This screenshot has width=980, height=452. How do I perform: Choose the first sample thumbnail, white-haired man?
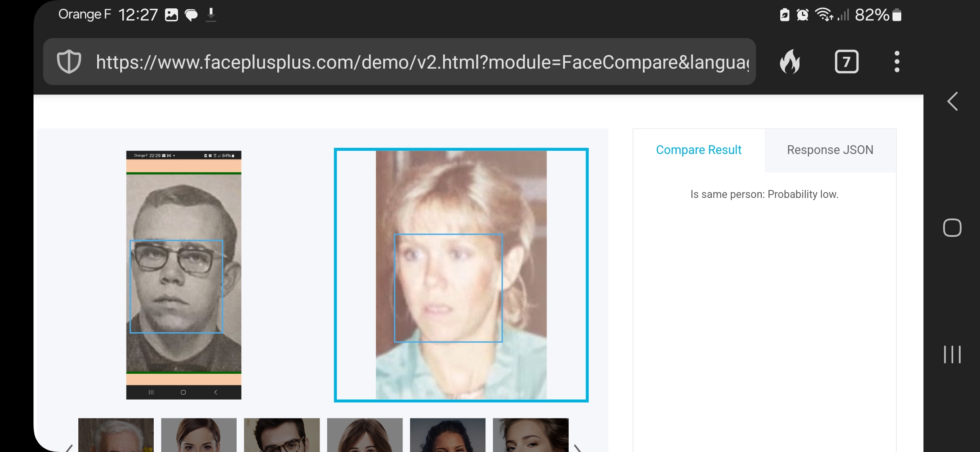(x=116, y=435)
